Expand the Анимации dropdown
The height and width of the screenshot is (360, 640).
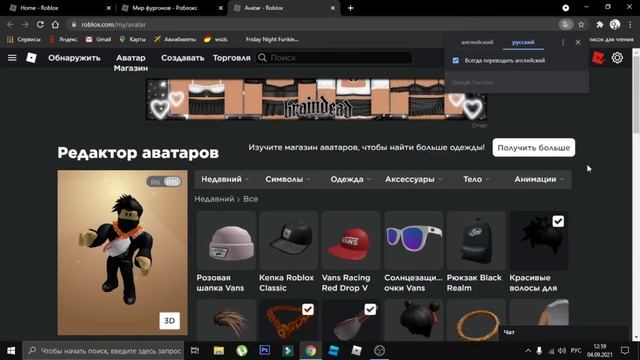point(539,179)
